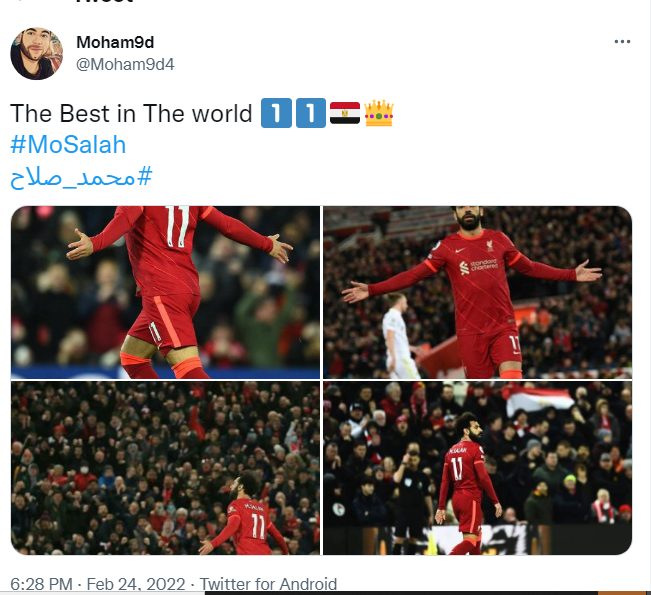Click the first blue number 1 emoji
Viewport: 651px width, 595px height.
pyautogui.click(x=276, y=113)
